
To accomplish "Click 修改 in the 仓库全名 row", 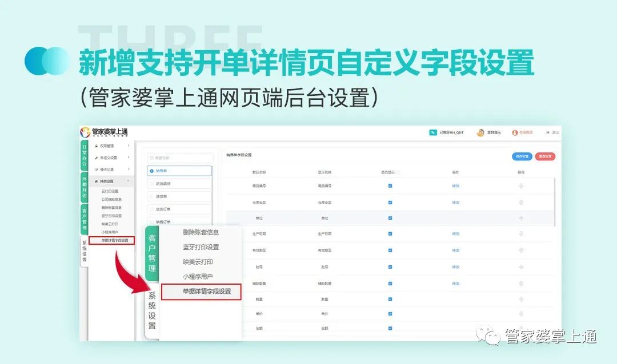I will click(456, 203).
